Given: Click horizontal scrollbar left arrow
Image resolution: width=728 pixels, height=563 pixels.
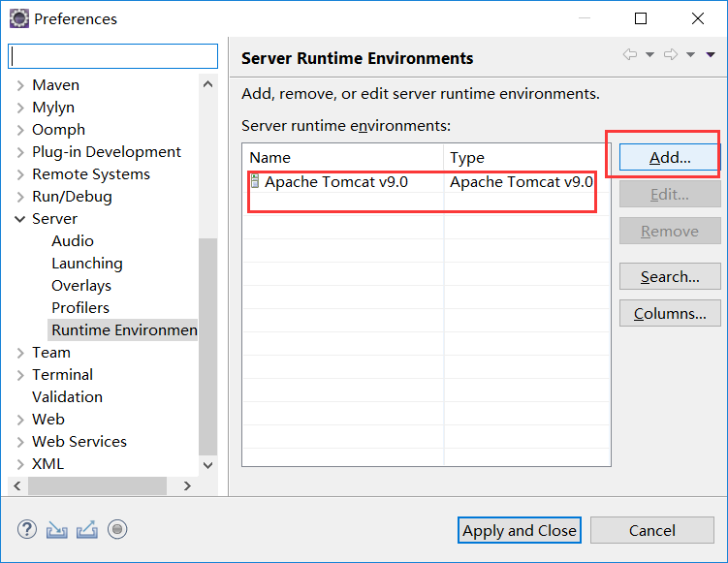Looking at the screenshot, I should click(x=17, y=485).
